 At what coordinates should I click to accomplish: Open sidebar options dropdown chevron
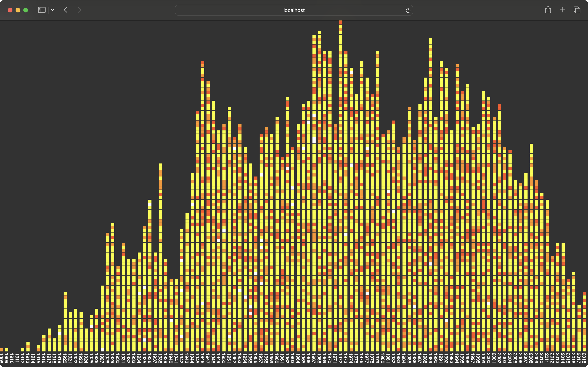[x=52, y=10]
